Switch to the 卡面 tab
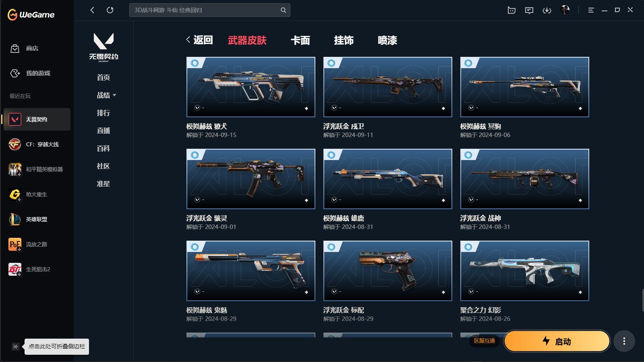The image size is (644, 362). pos(300,40)
